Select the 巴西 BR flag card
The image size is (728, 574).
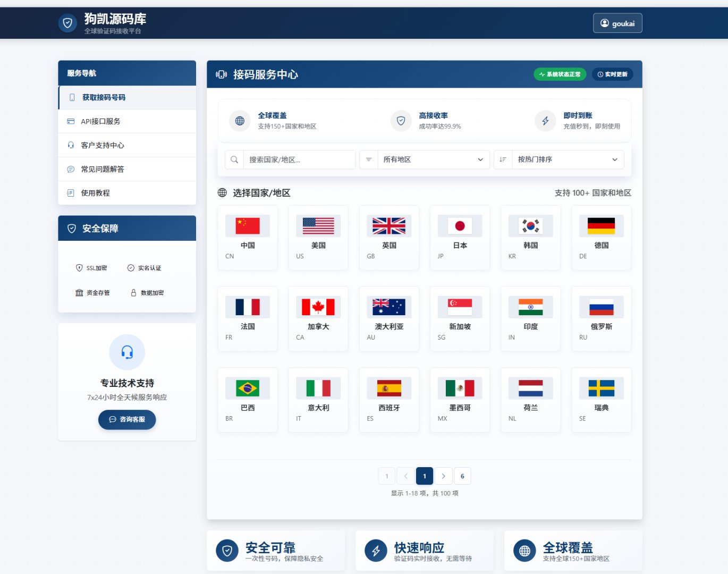click(248, 400)
